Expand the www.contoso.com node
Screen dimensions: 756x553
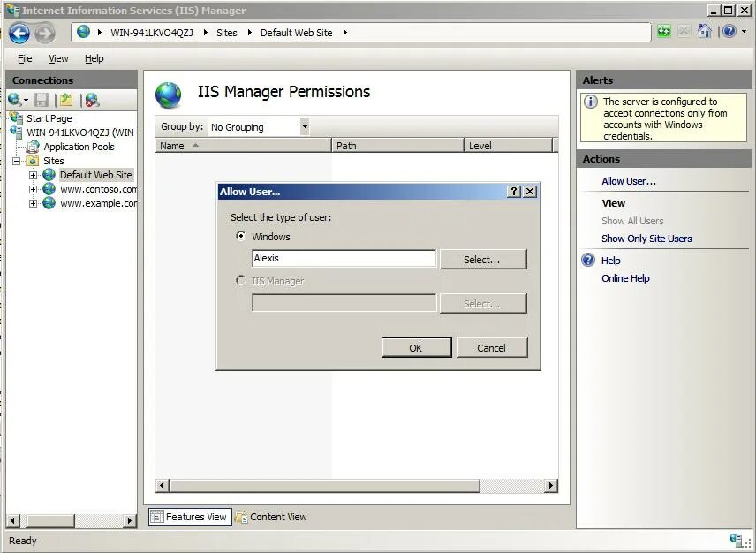(33, 189)
